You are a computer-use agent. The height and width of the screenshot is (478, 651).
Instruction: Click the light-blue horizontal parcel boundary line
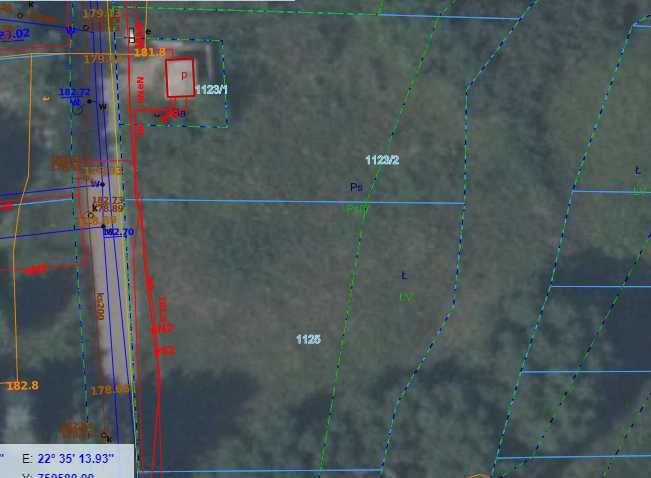point(295,202)
